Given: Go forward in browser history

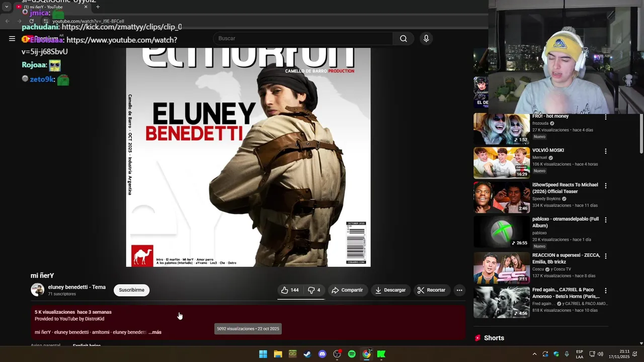Looking at the screenshot, I should coord(19,21).
